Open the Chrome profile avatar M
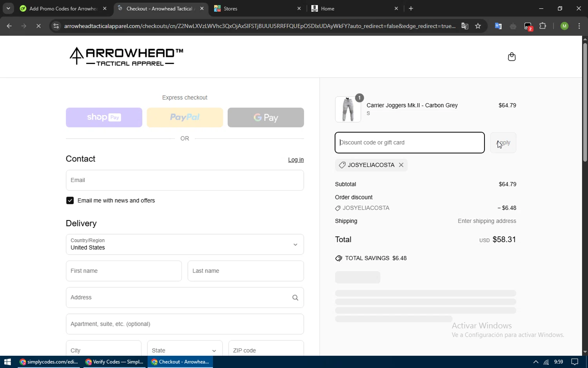This screenshot has width=588, height=368. tap(564, 26)
